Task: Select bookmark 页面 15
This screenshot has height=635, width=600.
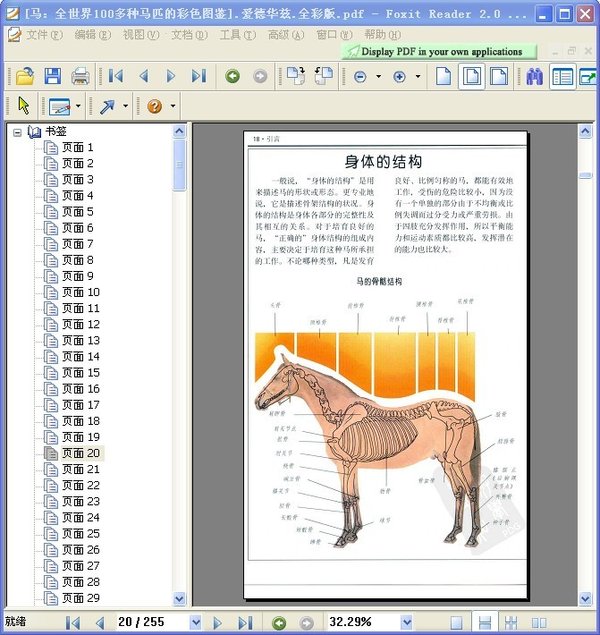Action: tap(81, 373)
